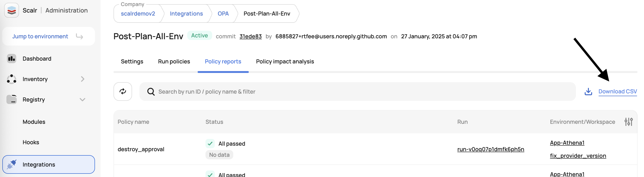
Task: Click the Environment/Workspace column header
Action: pyautogui.click(x=583, y=122)
